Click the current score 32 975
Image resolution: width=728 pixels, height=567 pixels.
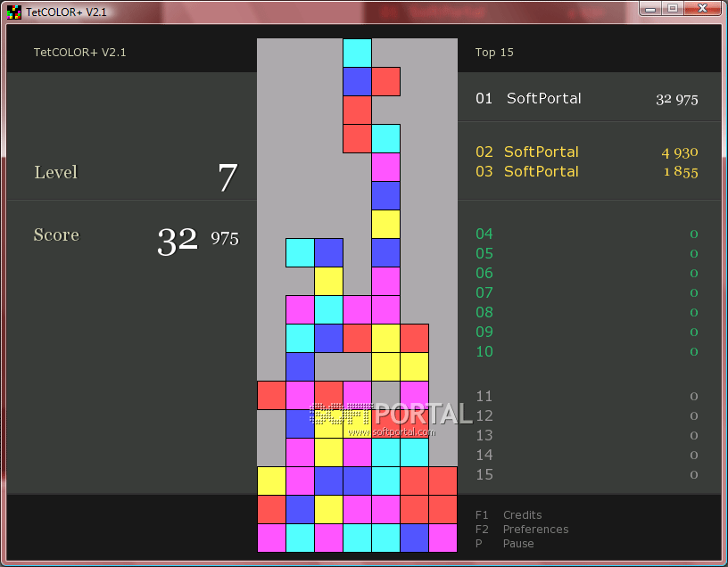coord(198,241)
